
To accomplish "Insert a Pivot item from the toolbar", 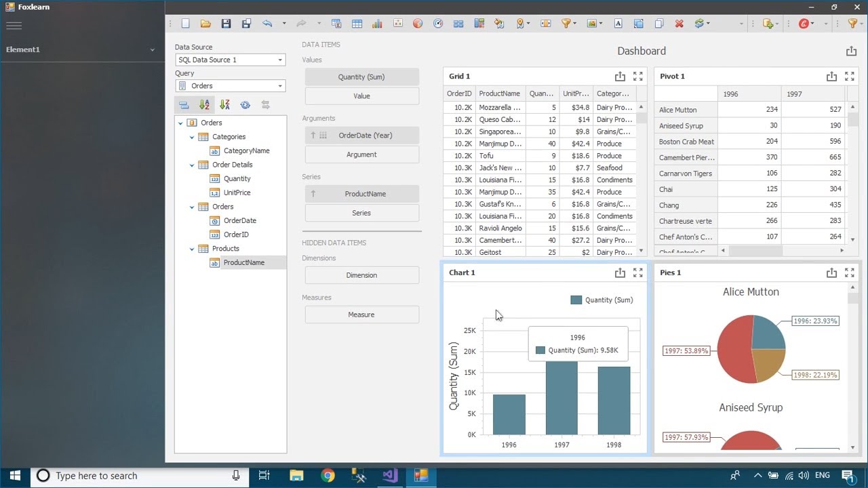I will [336, 24].
